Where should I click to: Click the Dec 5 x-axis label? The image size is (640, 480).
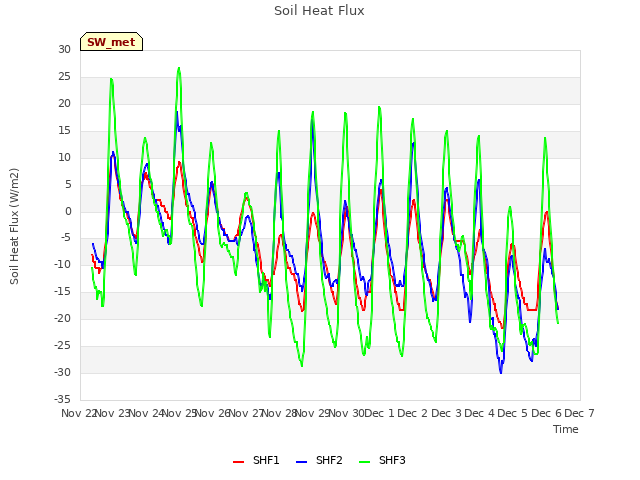[513, 413]
